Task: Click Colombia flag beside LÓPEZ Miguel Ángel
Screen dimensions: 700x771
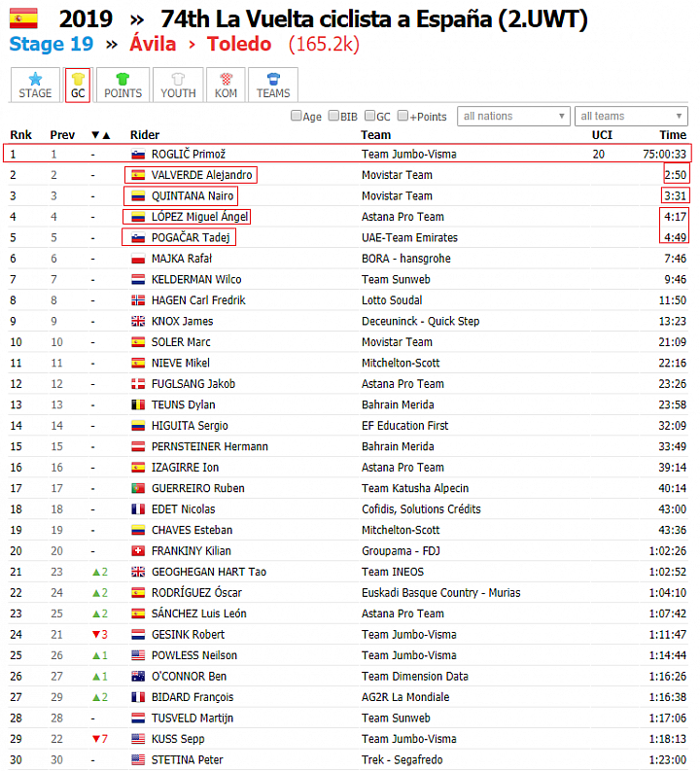Action: (x=138, y=217)
